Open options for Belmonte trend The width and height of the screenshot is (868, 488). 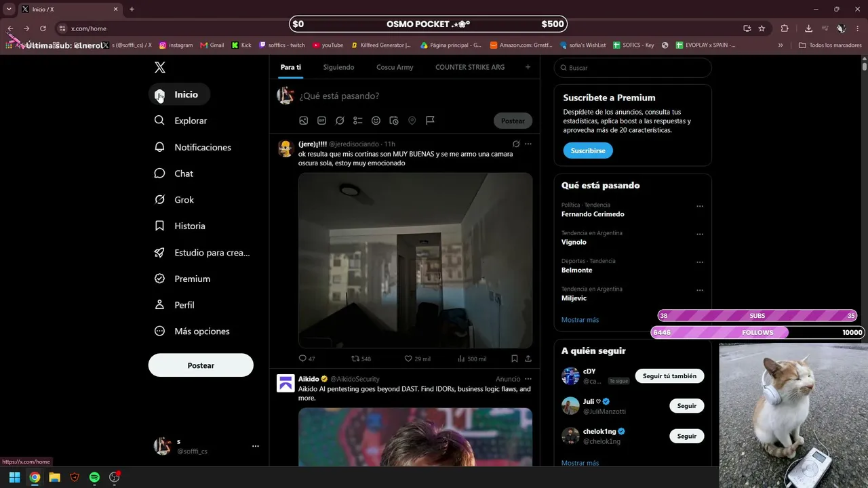tap(700, 262)
